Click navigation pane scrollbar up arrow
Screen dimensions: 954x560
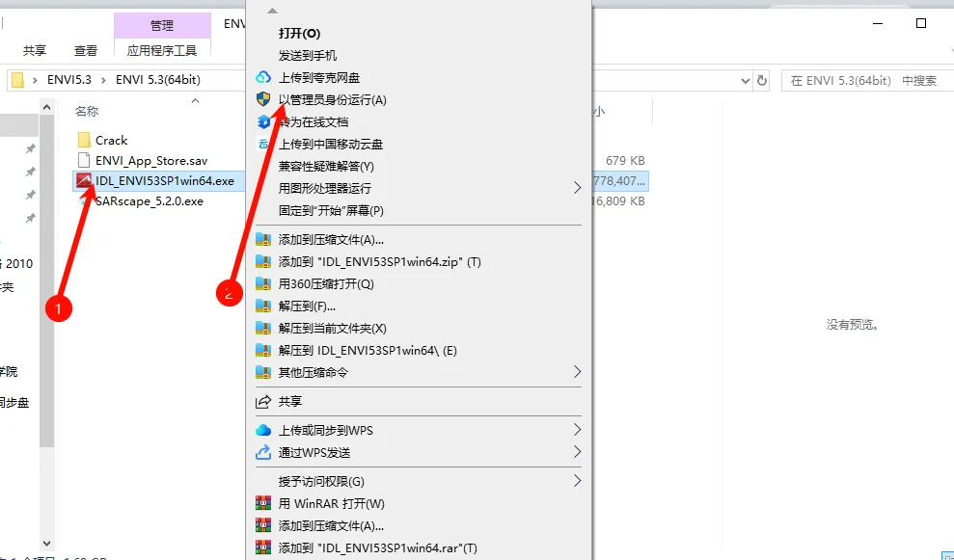(47, 107)
